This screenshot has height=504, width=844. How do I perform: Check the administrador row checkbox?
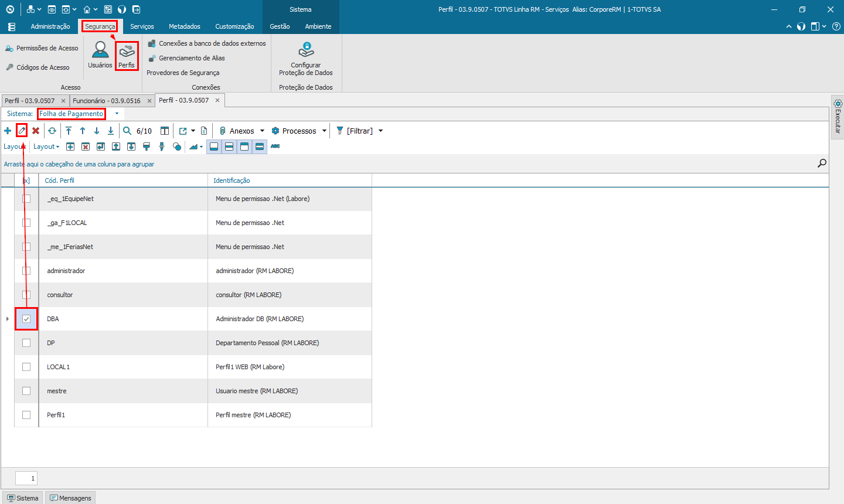click(26, 271)
